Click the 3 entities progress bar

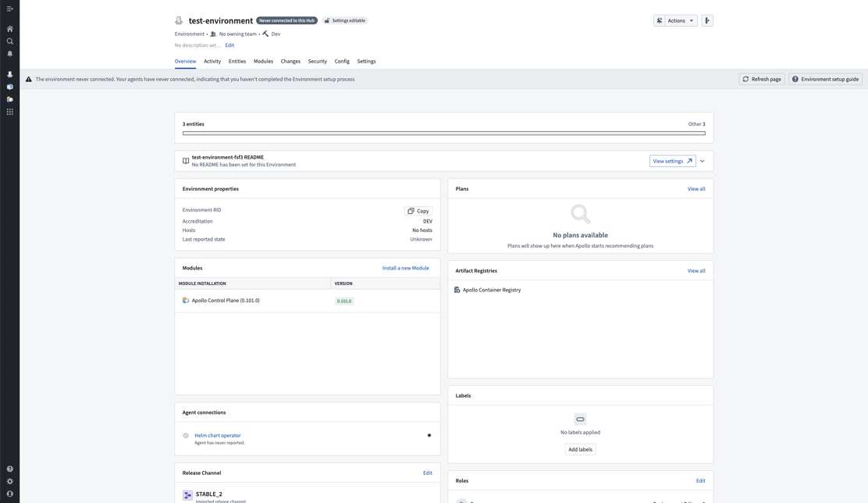(x=444, y=134)
